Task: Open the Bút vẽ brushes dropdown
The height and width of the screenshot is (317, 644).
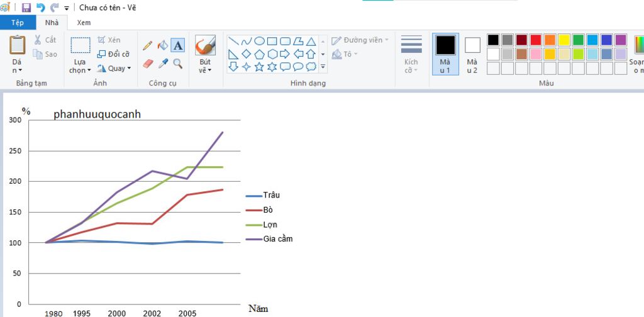Action: coord(205,66)
